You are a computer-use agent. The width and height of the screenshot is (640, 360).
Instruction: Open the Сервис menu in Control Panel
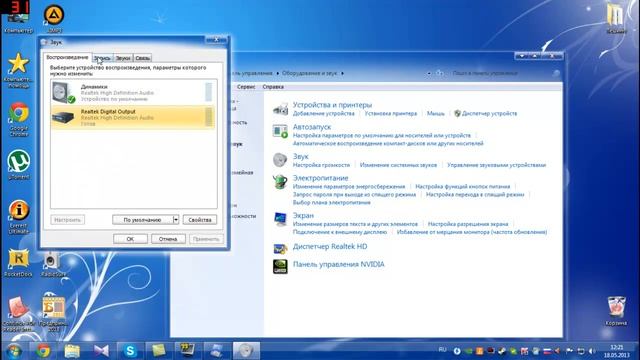[246, 87]
